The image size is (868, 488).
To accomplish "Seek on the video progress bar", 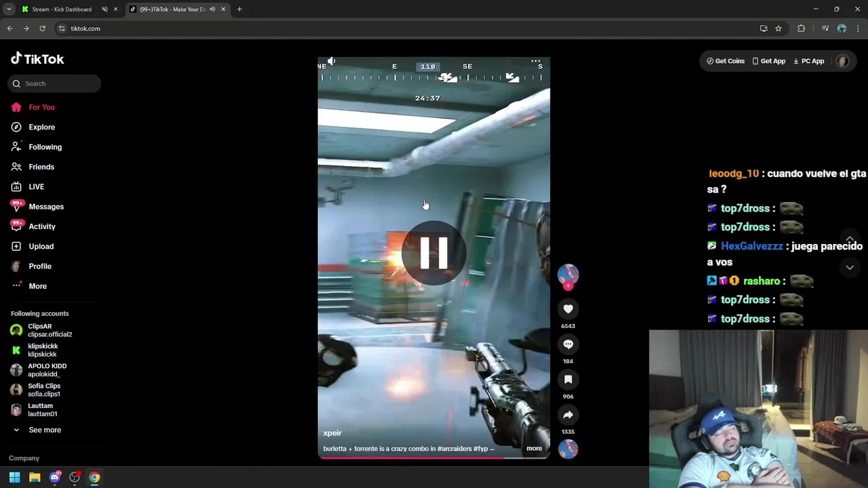I will tap(434, 457).
